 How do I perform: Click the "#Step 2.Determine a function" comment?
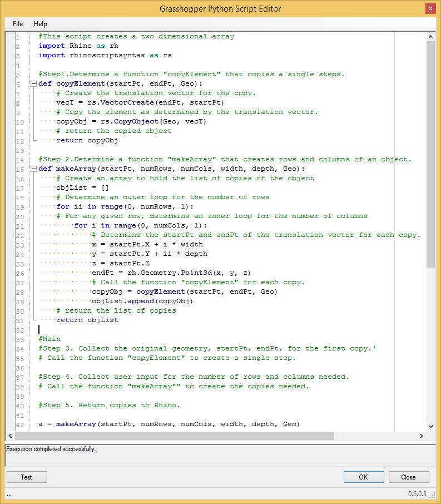pyautogui.click(x=225, y=160)
